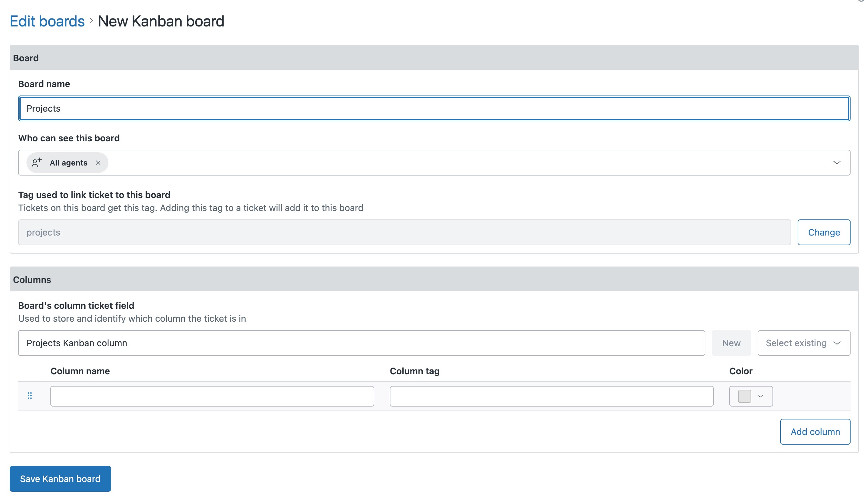
Task: Click "Board's column ticket field" label
Action: [x=76, y=306]
